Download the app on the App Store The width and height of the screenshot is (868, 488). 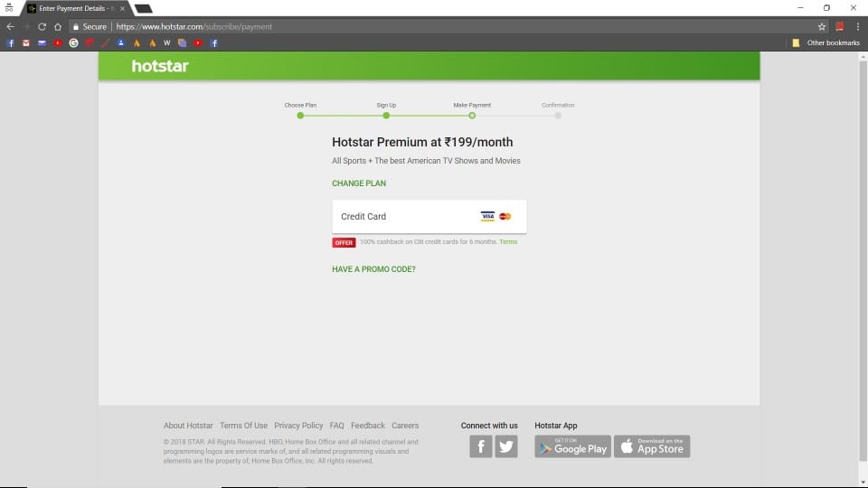coord(652,446)
